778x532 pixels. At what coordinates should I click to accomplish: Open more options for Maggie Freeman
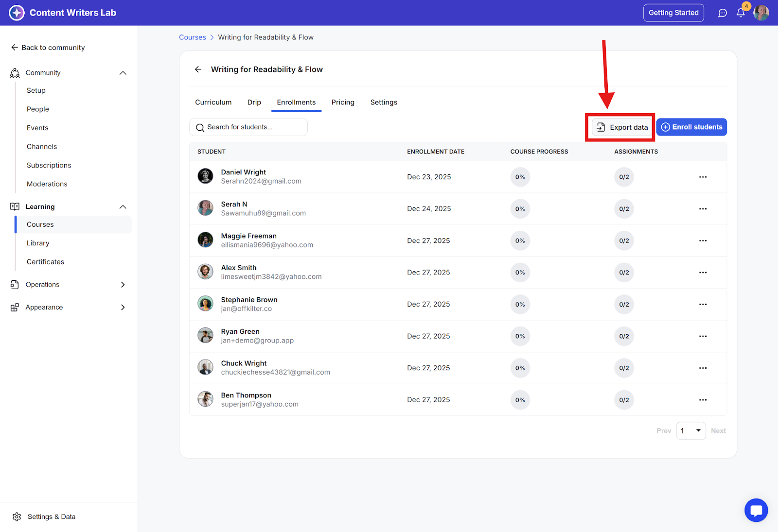coord(703,240)
